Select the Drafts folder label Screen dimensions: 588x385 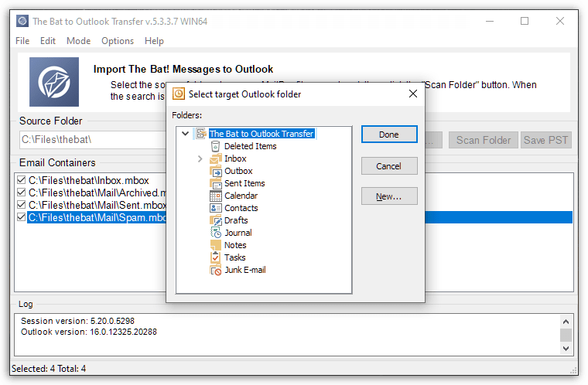pos(236,220)
